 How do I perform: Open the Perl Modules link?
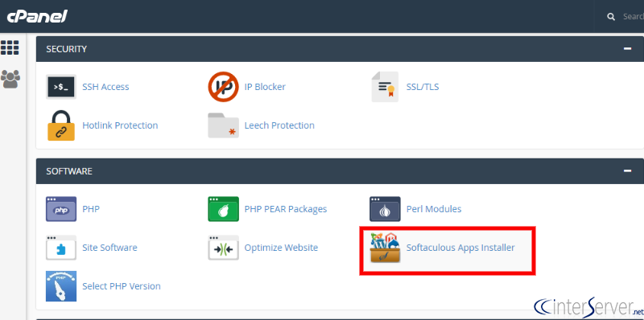434,209
